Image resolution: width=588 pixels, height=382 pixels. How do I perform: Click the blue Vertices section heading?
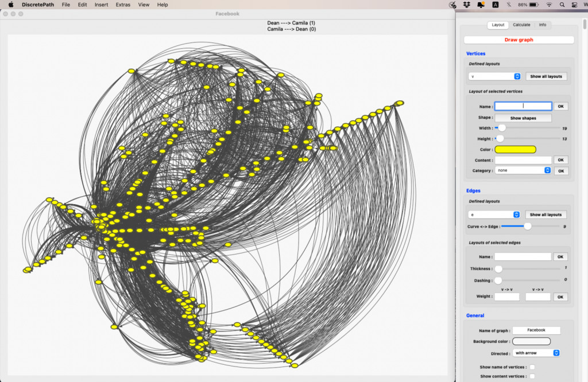(x=475, y=53)
